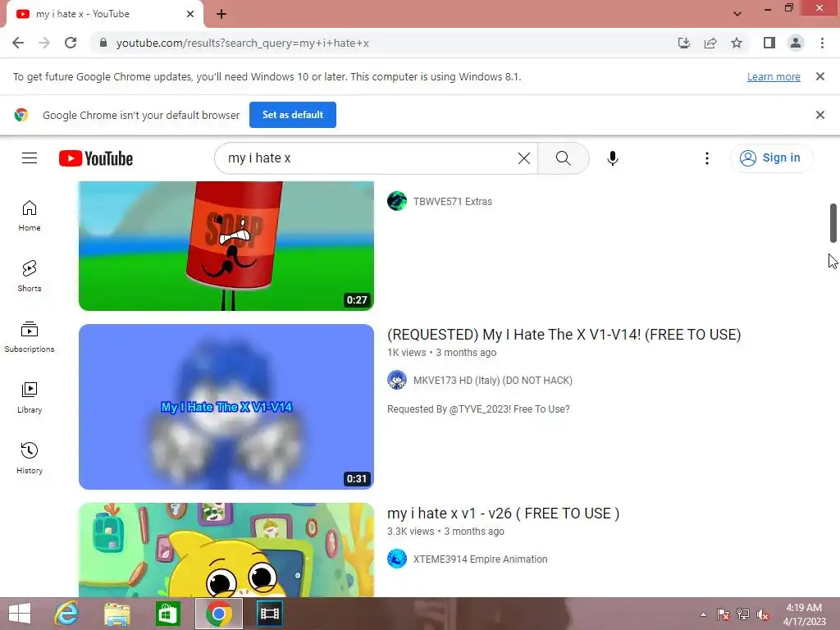Dismiss the Windows 10 update notice
The width and height of the screenshot is (840, 630).
(819, 76)
